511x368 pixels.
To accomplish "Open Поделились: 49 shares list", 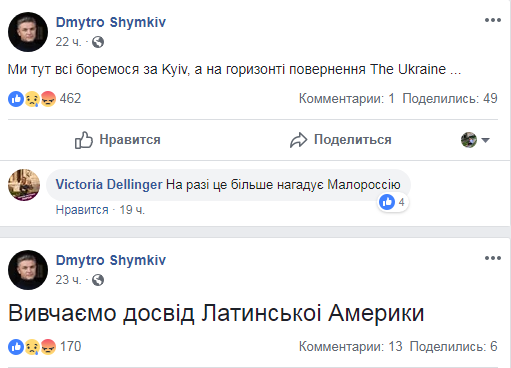I will pos(450,98).
